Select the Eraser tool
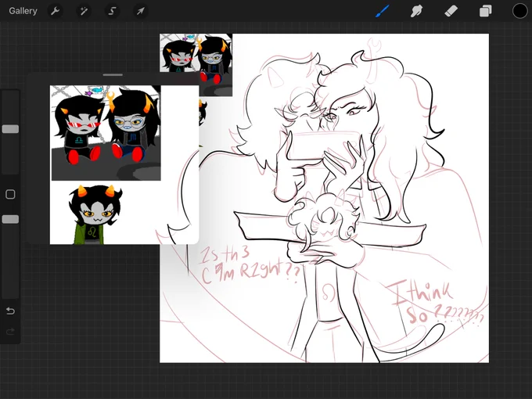The width and height of the screenshot is (532, 399). click(451, 11)
